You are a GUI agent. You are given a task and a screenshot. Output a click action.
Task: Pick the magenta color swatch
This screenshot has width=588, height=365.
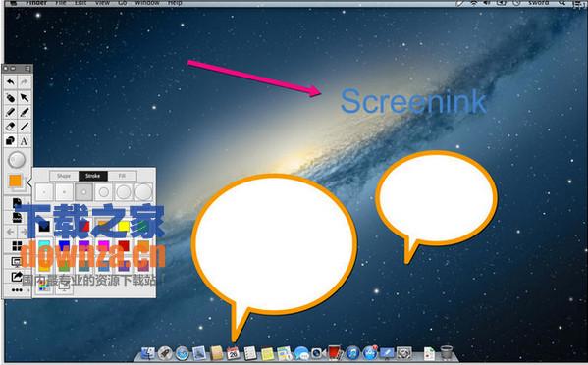coord(104,245)
